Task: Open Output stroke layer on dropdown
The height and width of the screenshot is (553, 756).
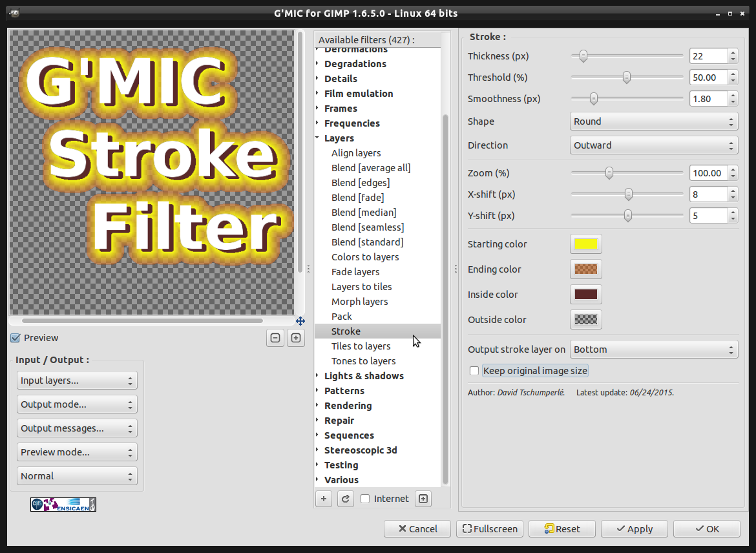Action: click(x=654, y=349)
